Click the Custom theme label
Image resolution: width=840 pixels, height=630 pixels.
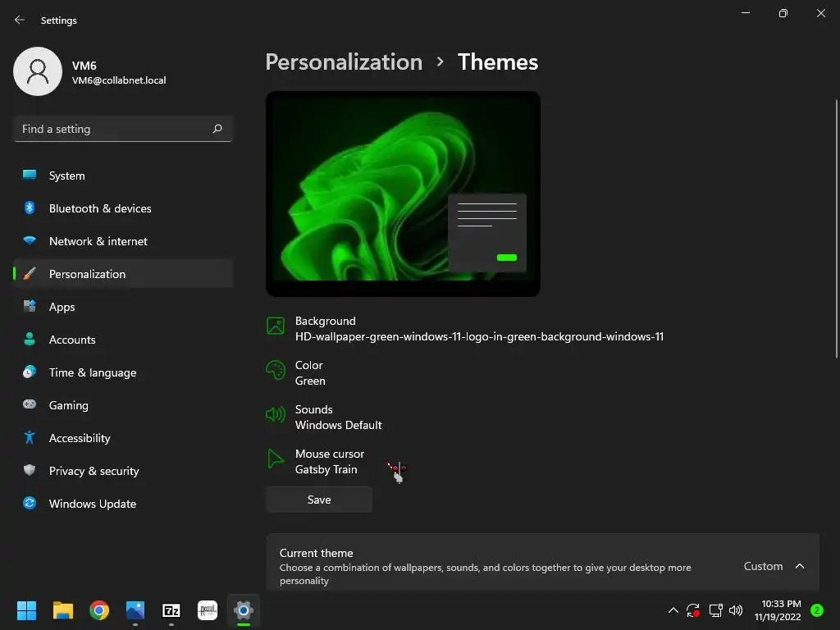click(764, 566)
